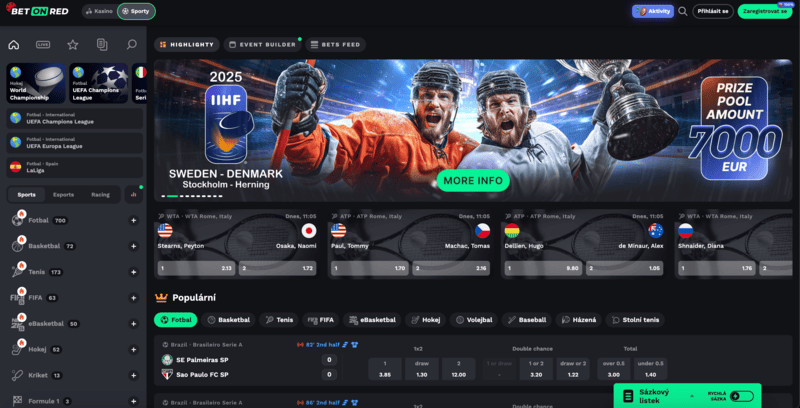Viewport: 800px width, 408px height.
Task: Switch to the Sporty mode toggle
Action: click(x=136, y=11)
